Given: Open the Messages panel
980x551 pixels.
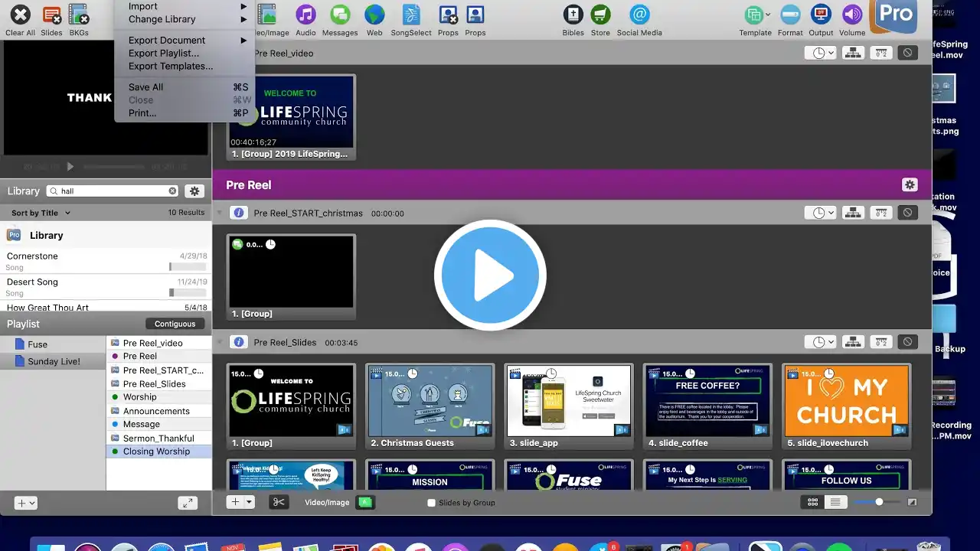Looking at the screenshot, I should click(340, 15).
